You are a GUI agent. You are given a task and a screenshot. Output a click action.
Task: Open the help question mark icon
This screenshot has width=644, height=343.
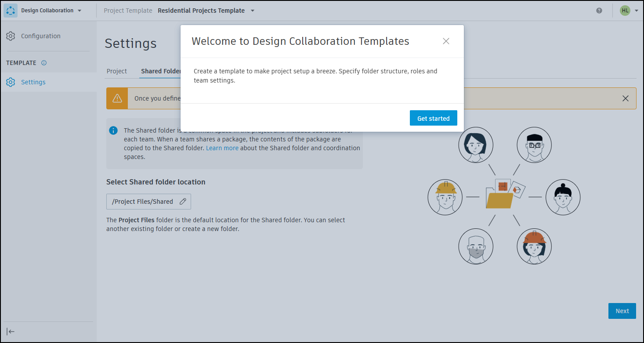click(599, 11)
